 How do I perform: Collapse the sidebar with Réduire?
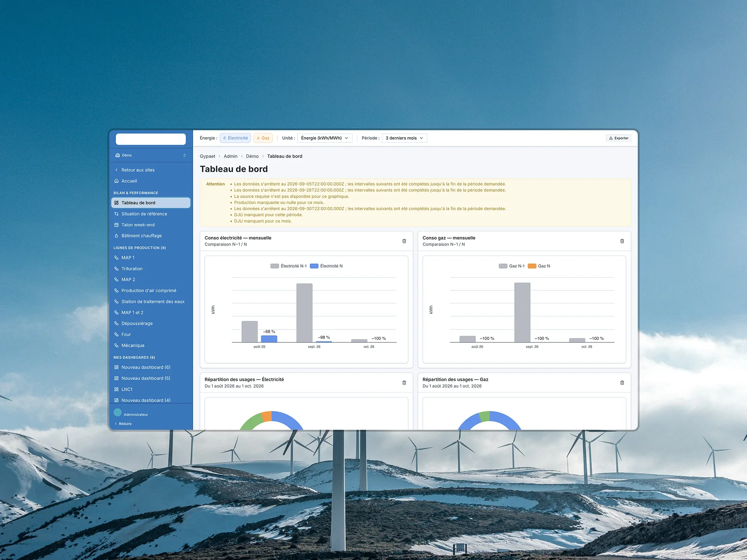point(123,424)
